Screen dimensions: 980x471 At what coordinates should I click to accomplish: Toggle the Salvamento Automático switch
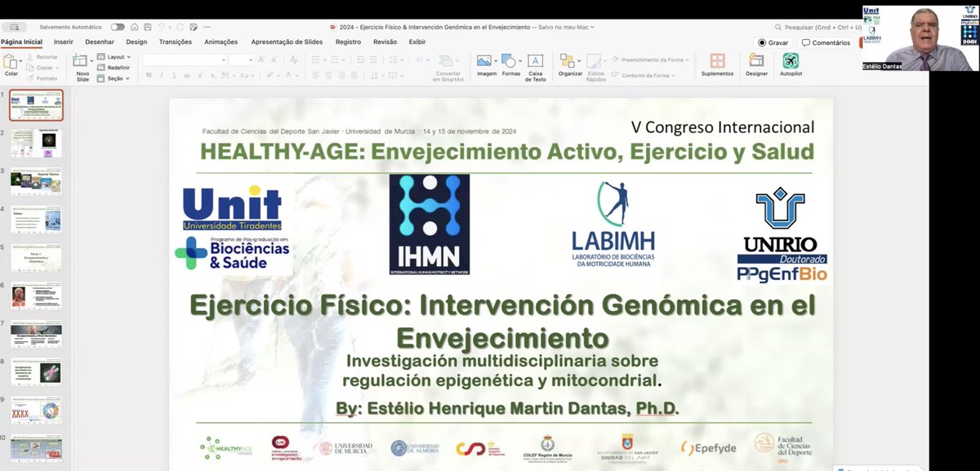118,27
